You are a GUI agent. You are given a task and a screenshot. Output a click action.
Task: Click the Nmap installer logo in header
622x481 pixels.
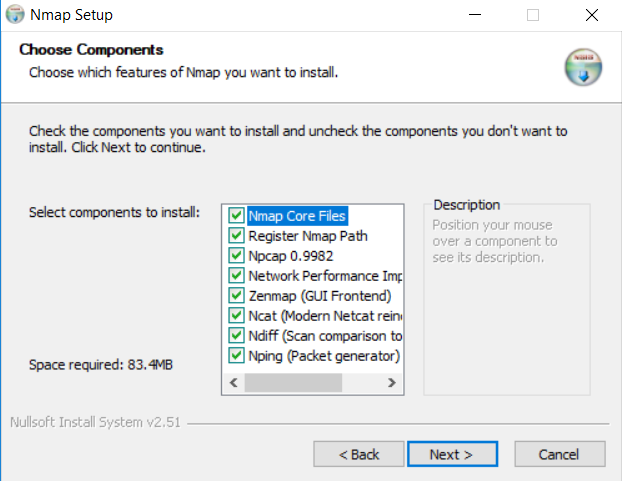tap(582, 64)
